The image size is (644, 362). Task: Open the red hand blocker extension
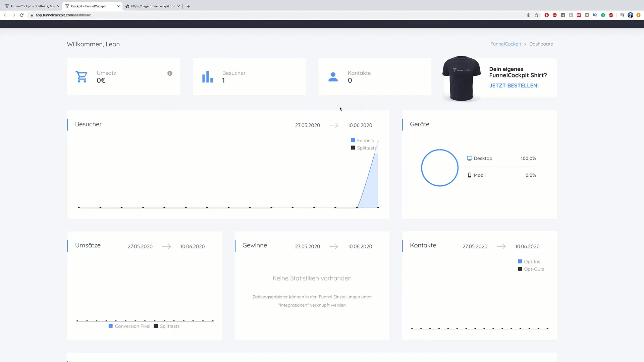point(547,15)
